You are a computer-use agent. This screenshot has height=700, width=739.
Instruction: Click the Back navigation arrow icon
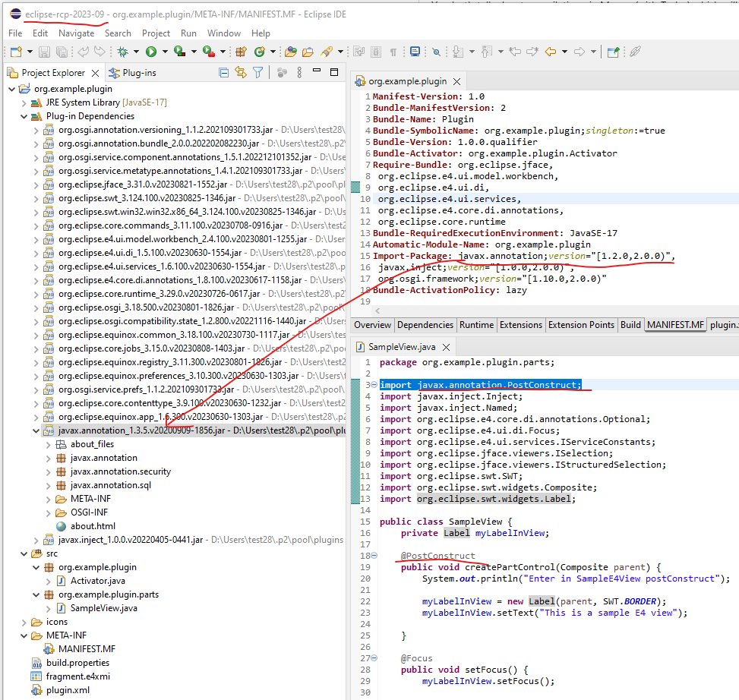click(550, 51)
